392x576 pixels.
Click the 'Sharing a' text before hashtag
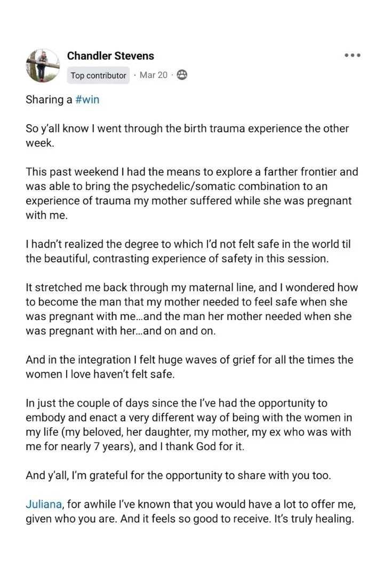click(49, 100)
